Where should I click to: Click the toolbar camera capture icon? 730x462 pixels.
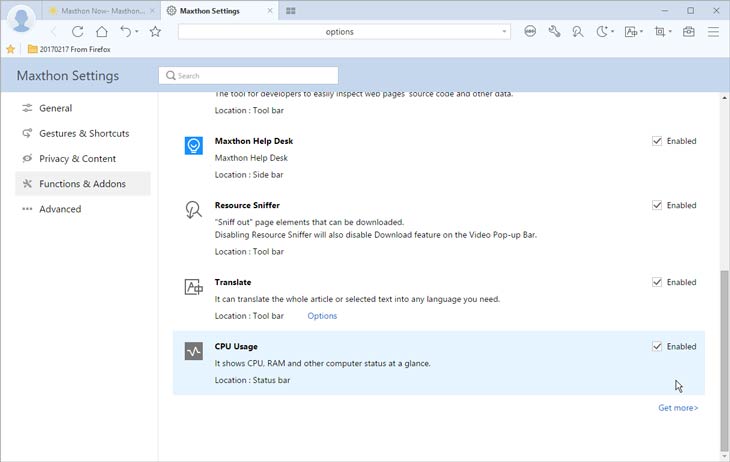[689, 32]
